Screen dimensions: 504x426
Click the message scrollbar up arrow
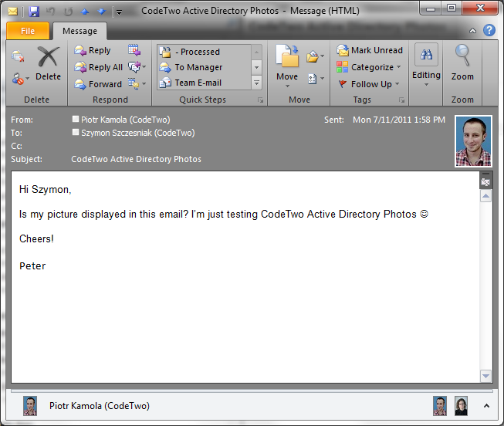[x=485, y=196]
